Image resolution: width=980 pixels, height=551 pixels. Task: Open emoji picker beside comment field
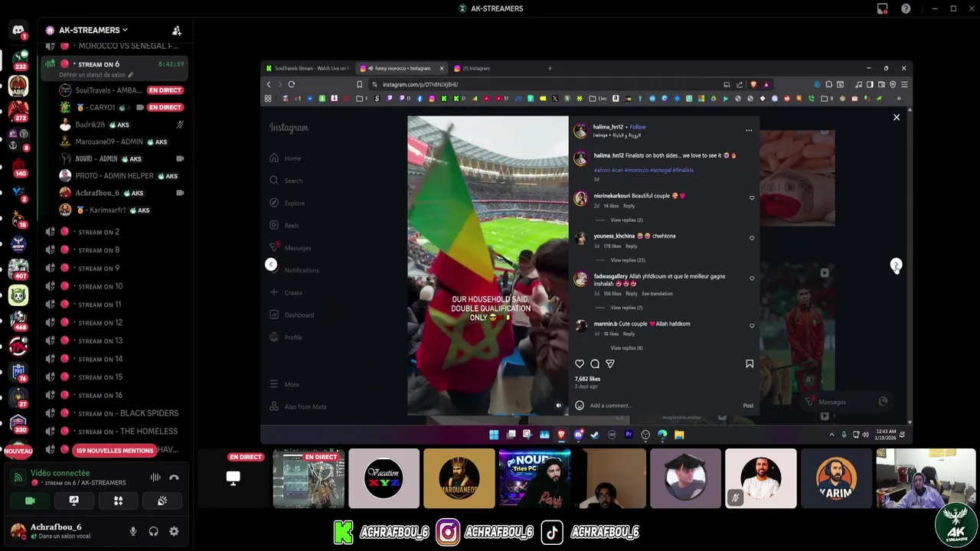pos(580,406)
